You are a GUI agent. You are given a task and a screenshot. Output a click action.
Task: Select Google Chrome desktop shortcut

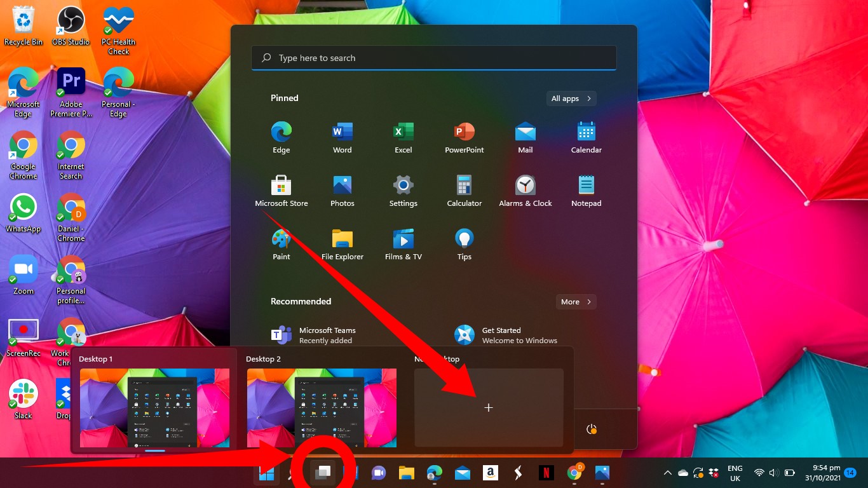click(24, 155)
